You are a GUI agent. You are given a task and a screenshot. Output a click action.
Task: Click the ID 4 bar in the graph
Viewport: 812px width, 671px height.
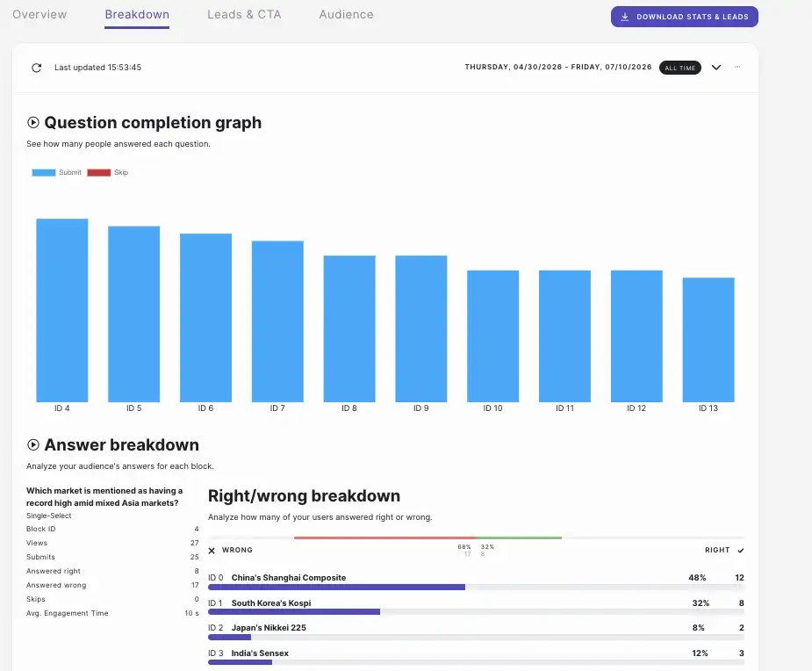click(x=62, y=310)
